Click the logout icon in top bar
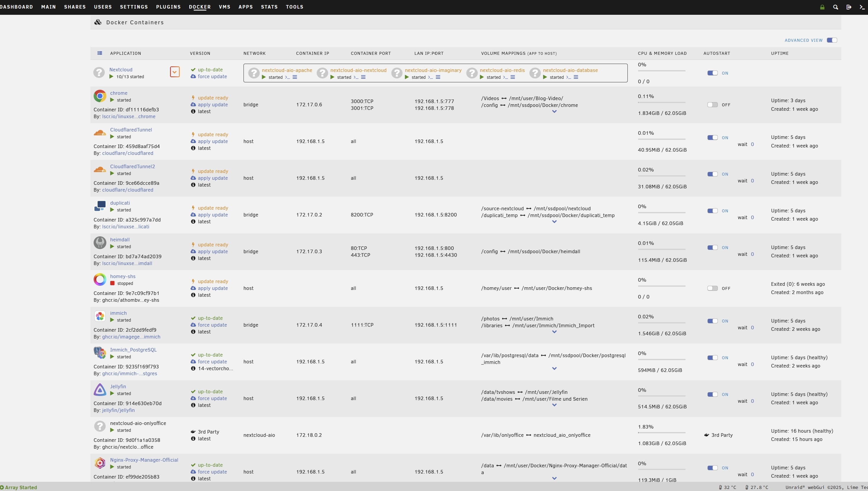The image size is (868, 491). [849, 7]
